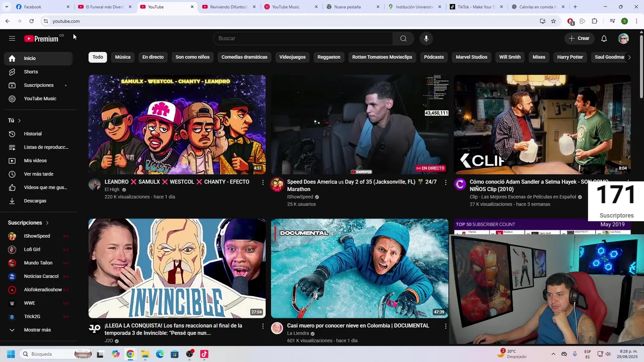Play the LEANDRO SAMULX WESTCOL thumbnail

coord(177,125)
